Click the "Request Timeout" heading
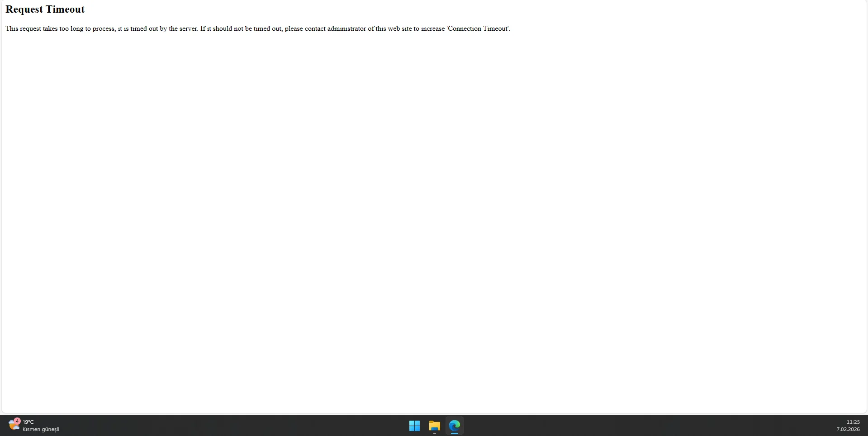 [45, 9]
